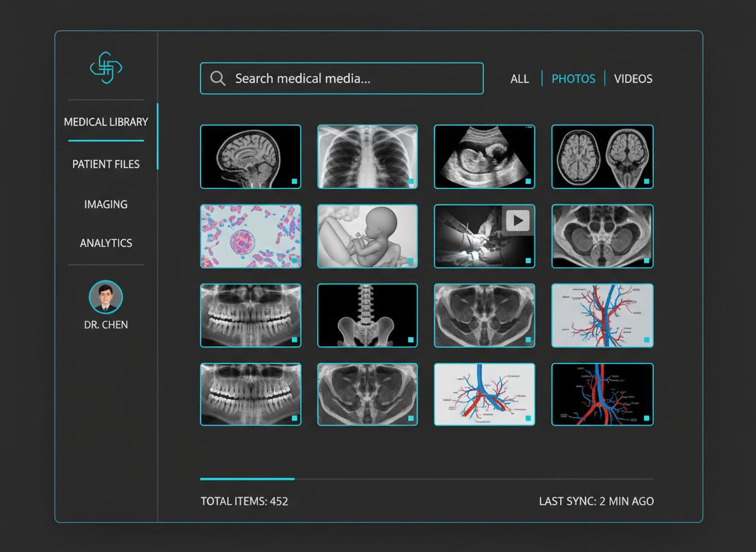This screenshot has height=552, width=756.
Task: Toggle selection square on brain MRI thumbnail
Action: click(x=294, y=181)
